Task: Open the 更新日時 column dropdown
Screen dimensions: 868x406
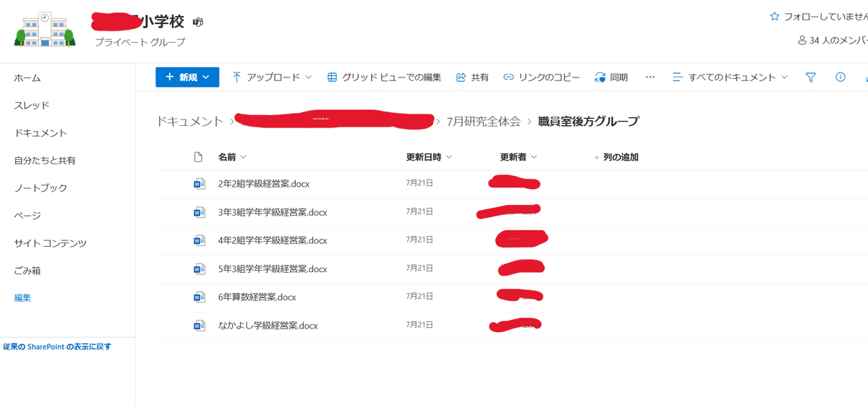Action: [429, 157]
